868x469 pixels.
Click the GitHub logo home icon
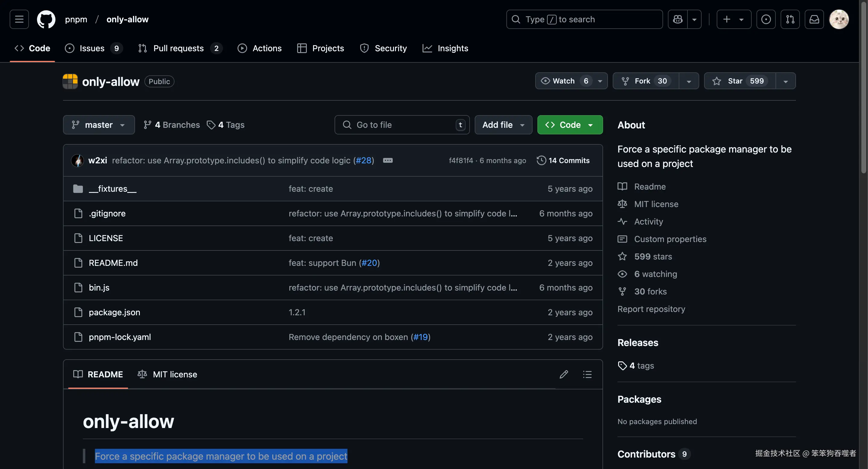pos(46,19)
